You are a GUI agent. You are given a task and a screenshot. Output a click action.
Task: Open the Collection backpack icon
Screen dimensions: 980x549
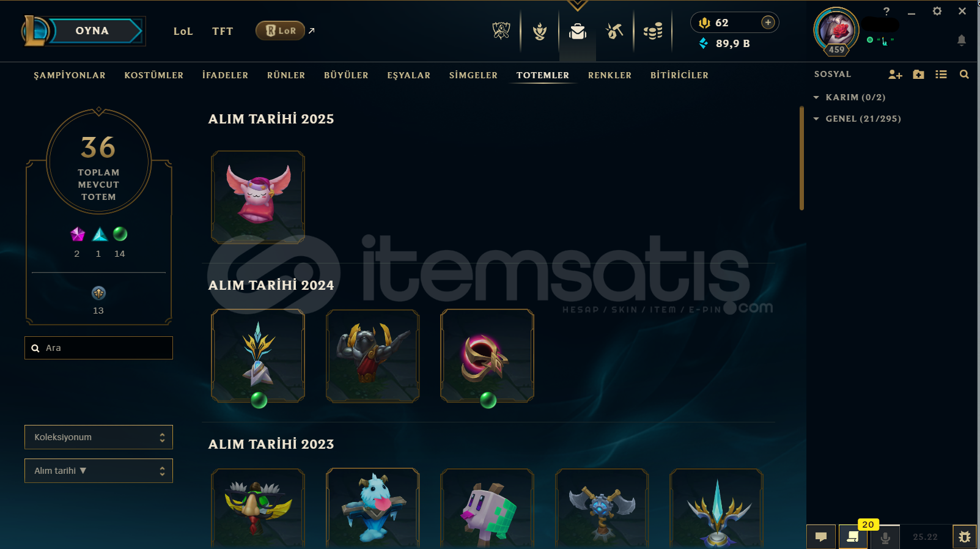(x=578, y=31)
